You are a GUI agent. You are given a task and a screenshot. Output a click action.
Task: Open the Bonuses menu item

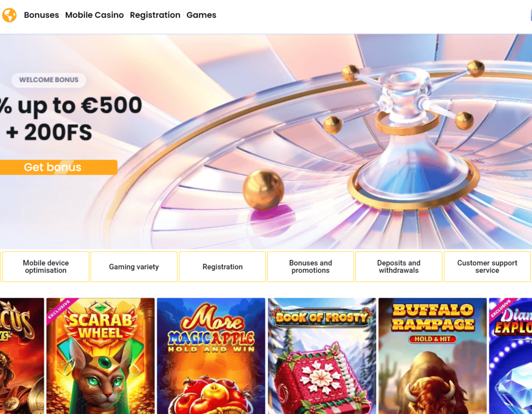pyautogui.click(x=41, y=15)
